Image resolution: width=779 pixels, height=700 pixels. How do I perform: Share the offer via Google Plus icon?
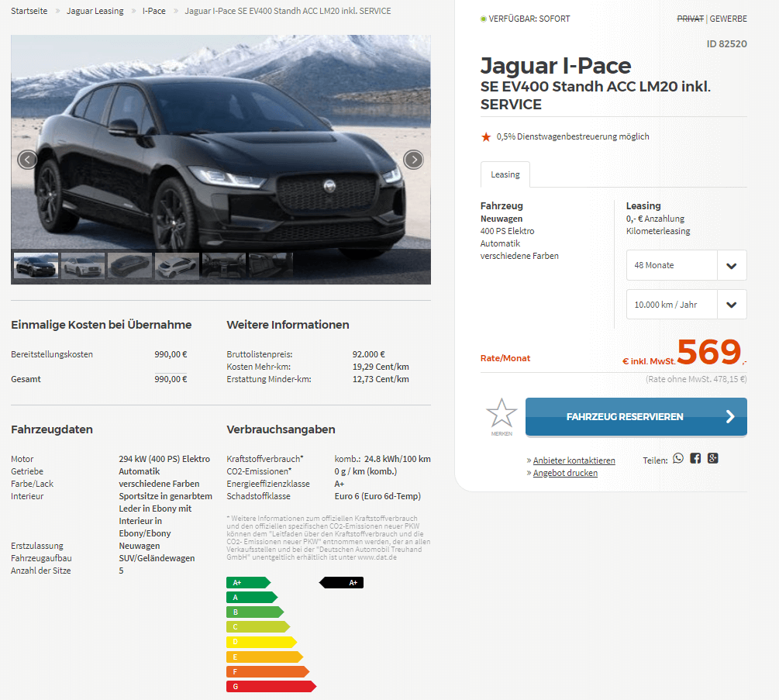point(713,459)
